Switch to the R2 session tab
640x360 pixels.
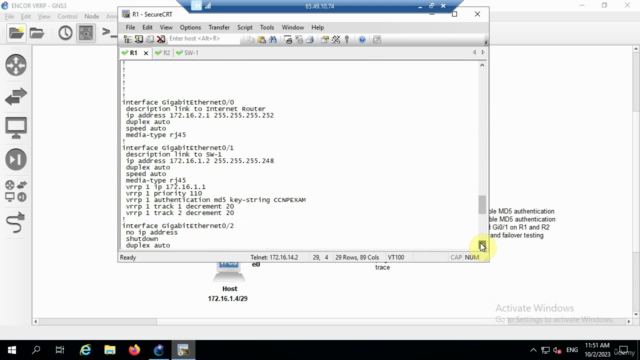pos(162,53)
